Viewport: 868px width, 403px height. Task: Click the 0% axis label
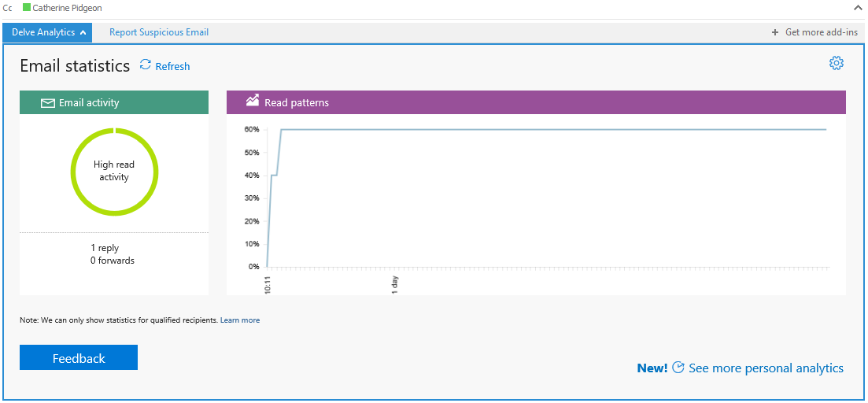pos(253,266)
